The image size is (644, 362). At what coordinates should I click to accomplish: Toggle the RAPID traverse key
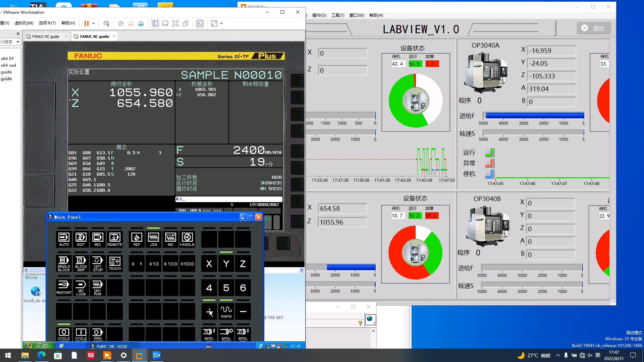click(226, 311)
